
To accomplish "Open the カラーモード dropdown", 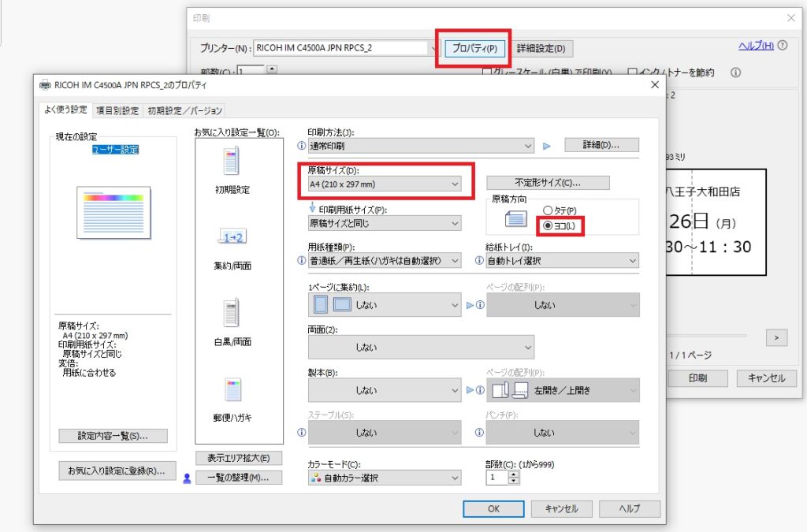I will pos(385,478).
